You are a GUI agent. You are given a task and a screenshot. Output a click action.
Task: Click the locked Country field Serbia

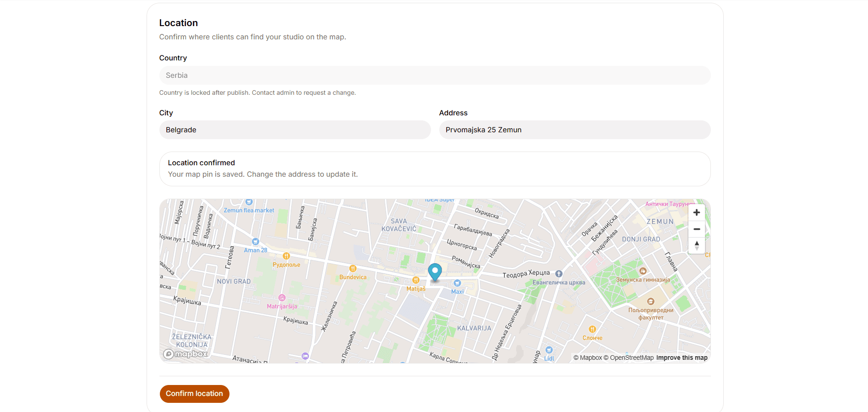[x=435, y=76]
